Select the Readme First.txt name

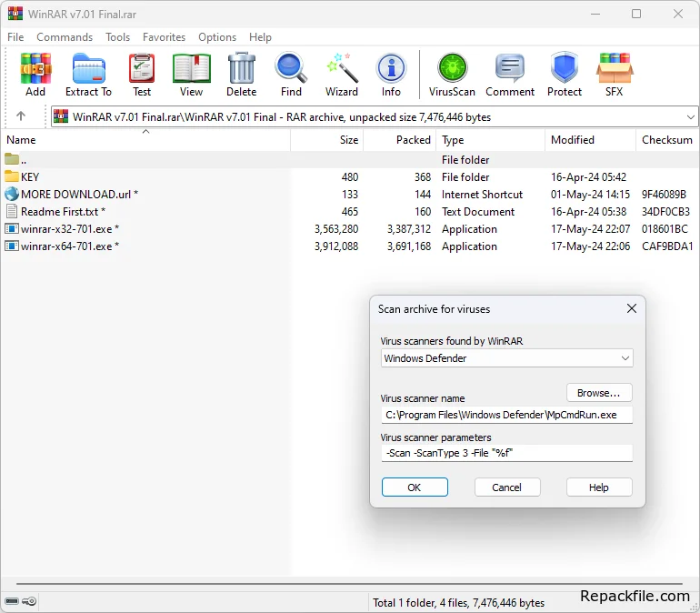click(59, 212)
